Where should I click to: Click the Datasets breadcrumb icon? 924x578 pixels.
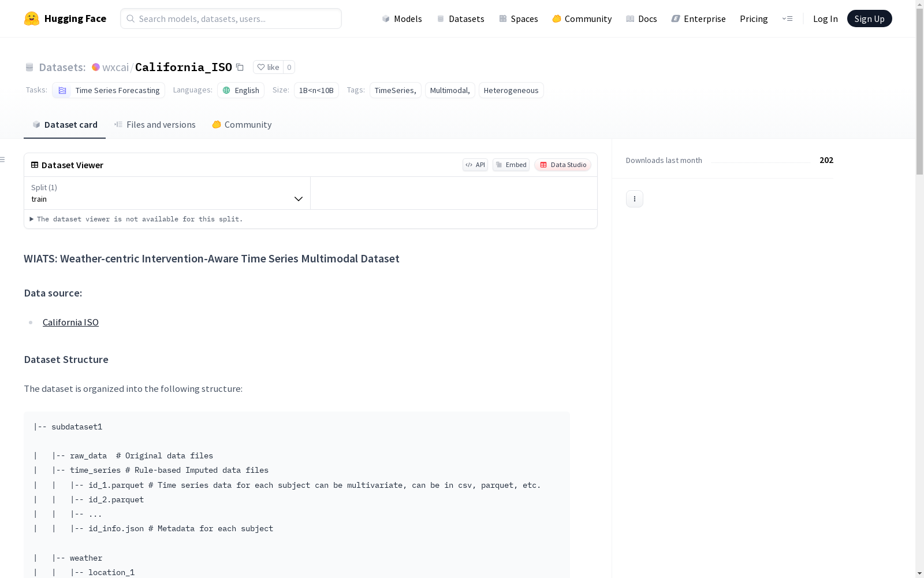point(29,67)
